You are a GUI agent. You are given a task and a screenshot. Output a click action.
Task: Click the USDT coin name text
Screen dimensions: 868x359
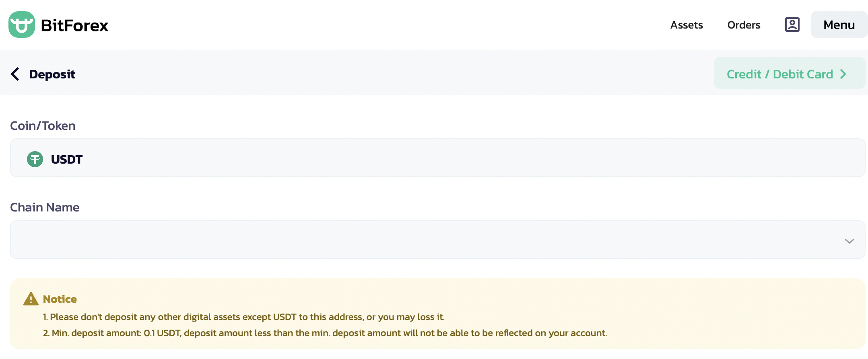click(66, 159)
